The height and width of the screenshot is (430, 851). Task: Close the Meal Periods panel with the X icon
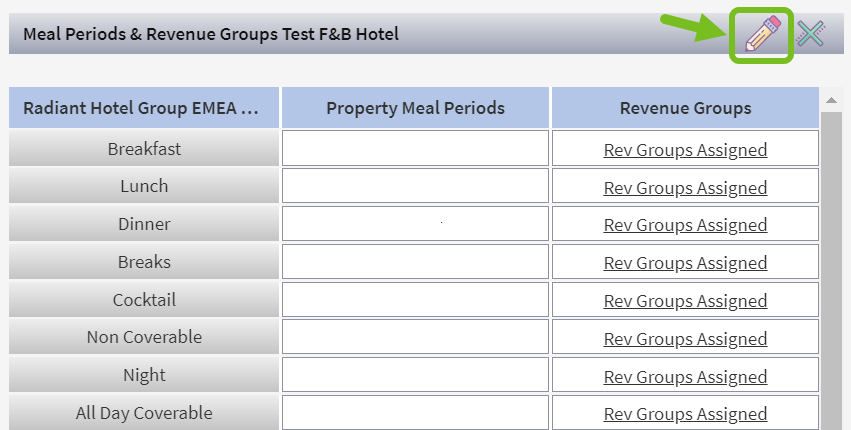pos(811,35)
